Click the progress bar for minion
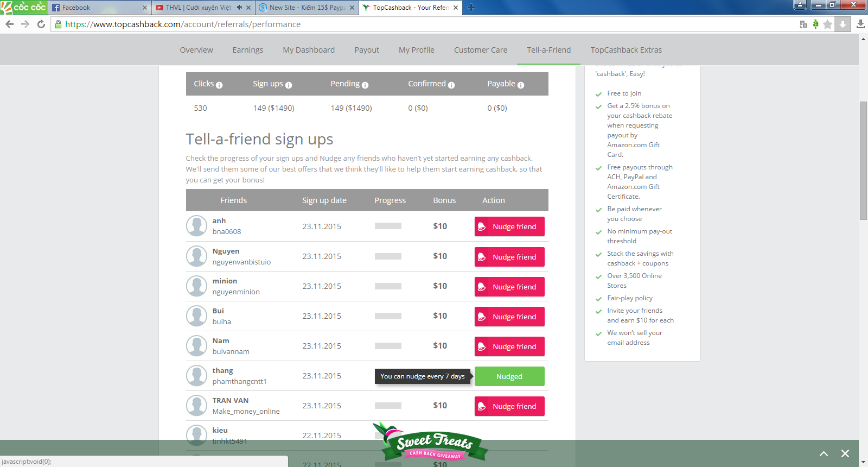Image resolution: width=868 pixels, height=467 pixels. point(388,286)
